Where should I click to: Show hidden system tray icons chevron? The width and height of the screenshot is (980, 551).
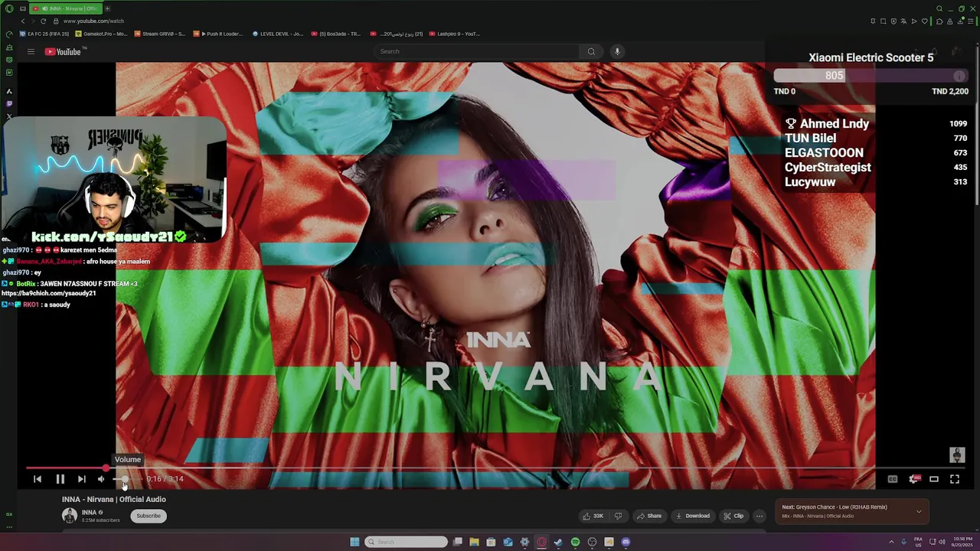tap(891, 542)
